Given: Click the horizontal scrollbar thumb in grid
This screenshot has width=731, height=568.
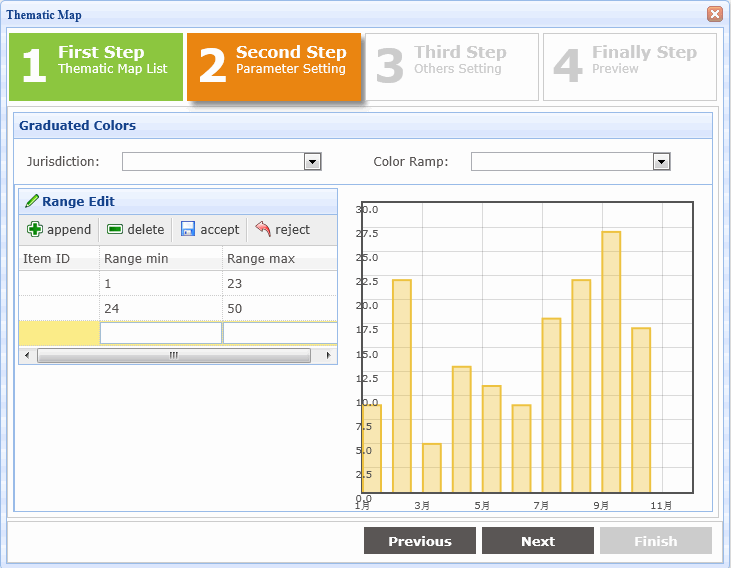Looking at the screenshot, I should 173,355.
